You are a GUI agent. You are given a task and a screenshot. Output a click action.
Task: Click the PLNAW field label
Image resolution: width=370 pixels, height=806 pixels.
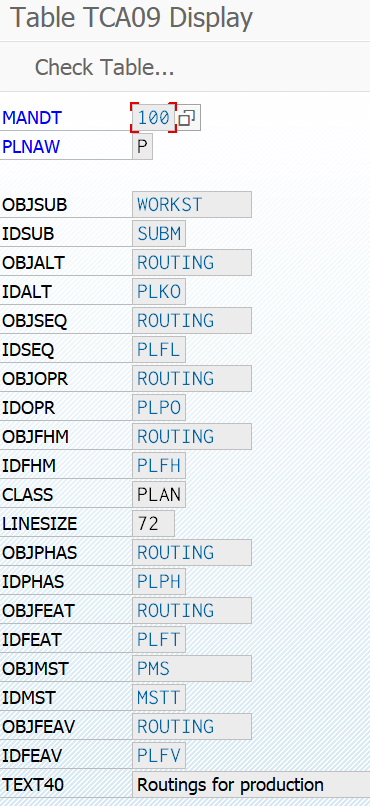tap(31, 147)
